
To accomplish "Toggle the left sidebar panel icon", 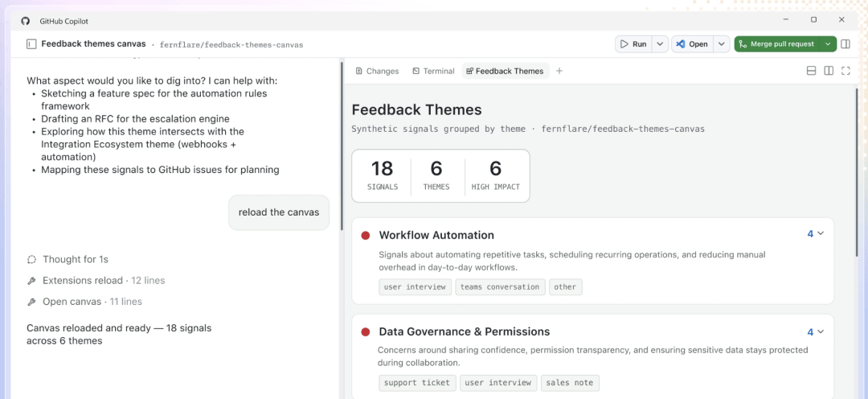I will pyautogui.click(x=31, y=43).
